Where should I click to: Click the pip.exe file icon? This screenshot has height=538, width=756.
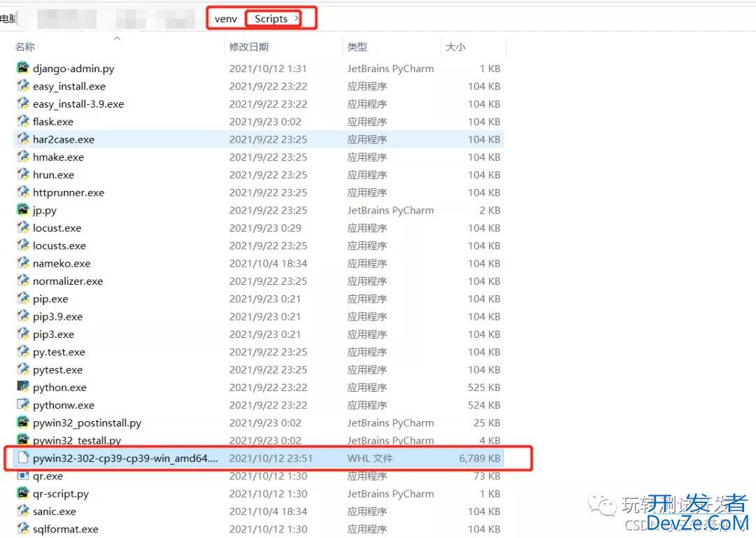(22, 299)
